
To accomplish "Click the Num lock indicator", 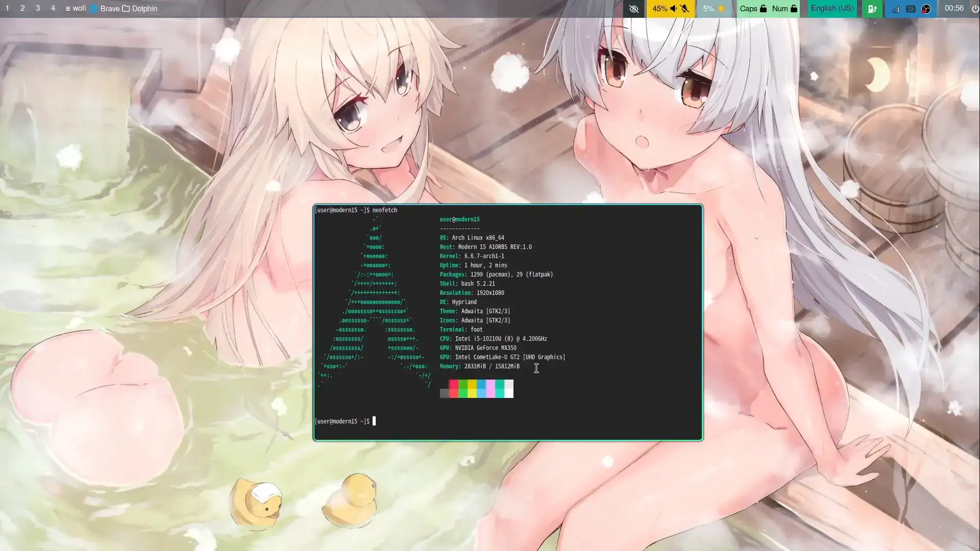I will point(785,8).
